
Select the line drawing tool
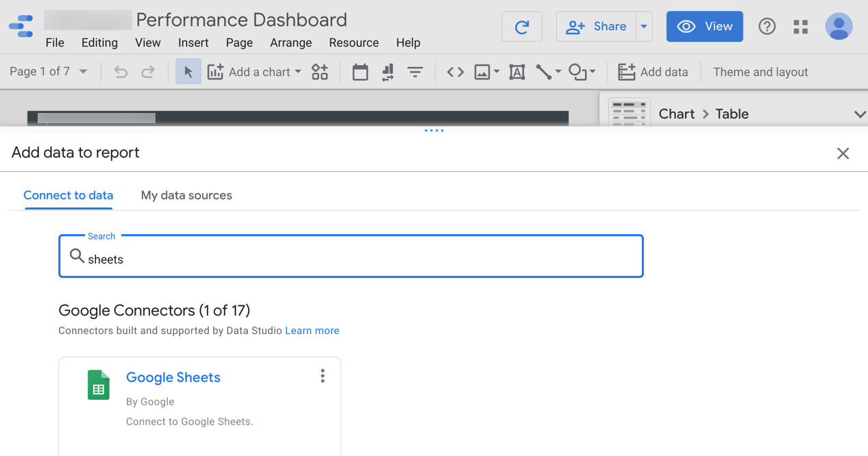[x=544, y=72]
